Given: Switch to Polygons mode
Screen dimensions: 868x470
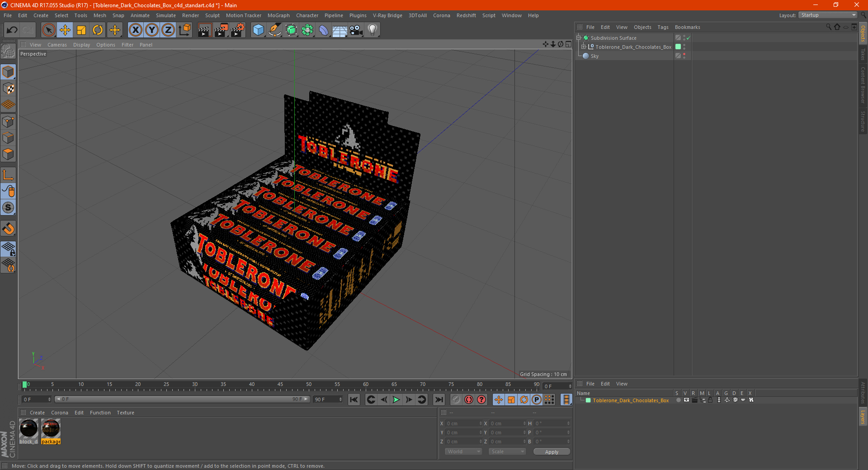Looking at the screenshot, I should pyautogui.click(x=8, y=154).
